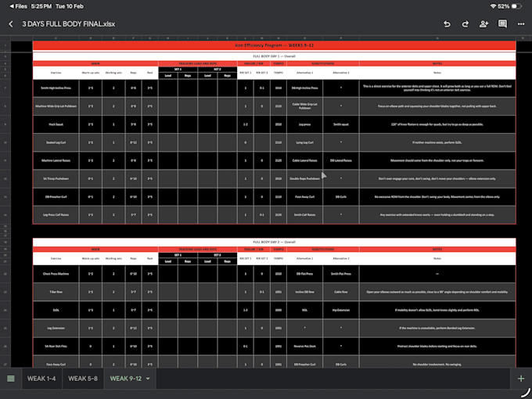This screenshot has height=399, width=532.
Task: Select the FULL BODY DAY 1 — Overall cell
Action: (274, 56)
